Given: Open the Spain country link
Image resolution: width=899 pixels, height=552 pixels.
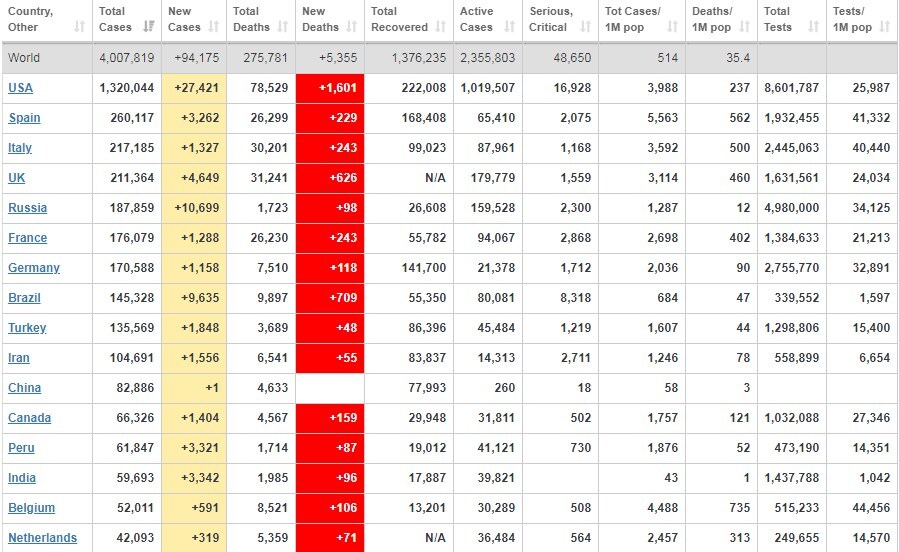Looking at the screenshot, I should pyautogui.click(x=24, y=118).
